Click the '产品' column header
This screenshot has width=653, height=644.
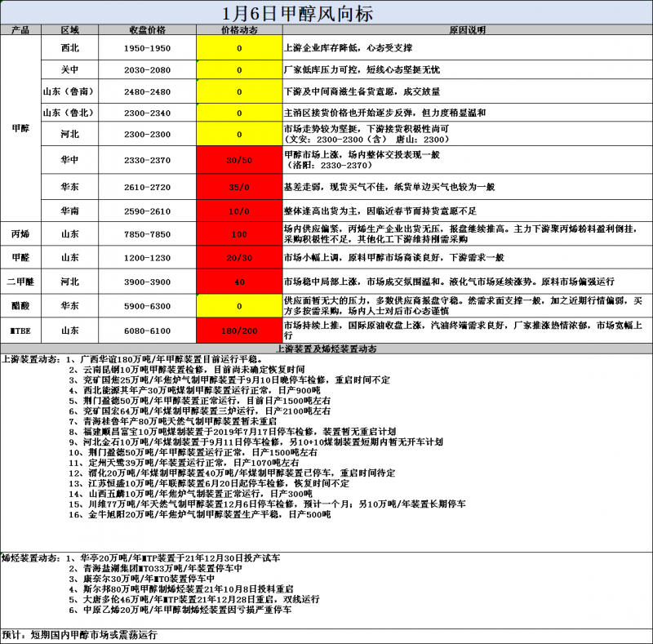[x=20, y=29]
